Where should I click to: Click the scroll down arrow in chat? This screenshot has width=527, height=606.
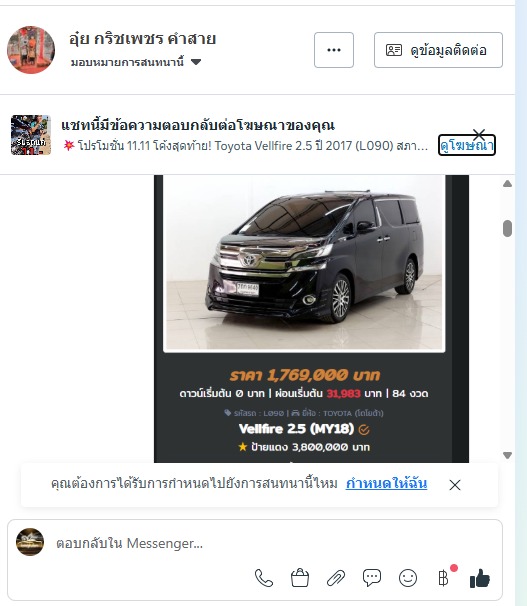(507, 455)
